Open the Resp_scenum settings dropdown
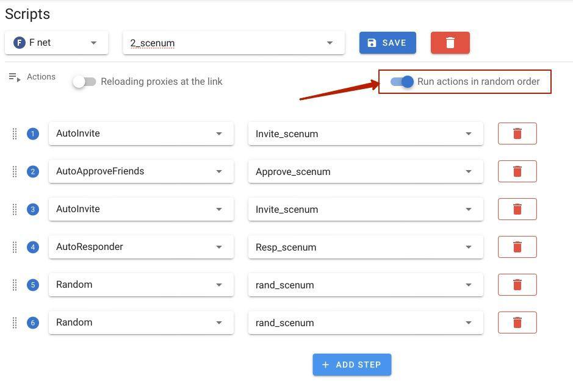 pos(366,247)
